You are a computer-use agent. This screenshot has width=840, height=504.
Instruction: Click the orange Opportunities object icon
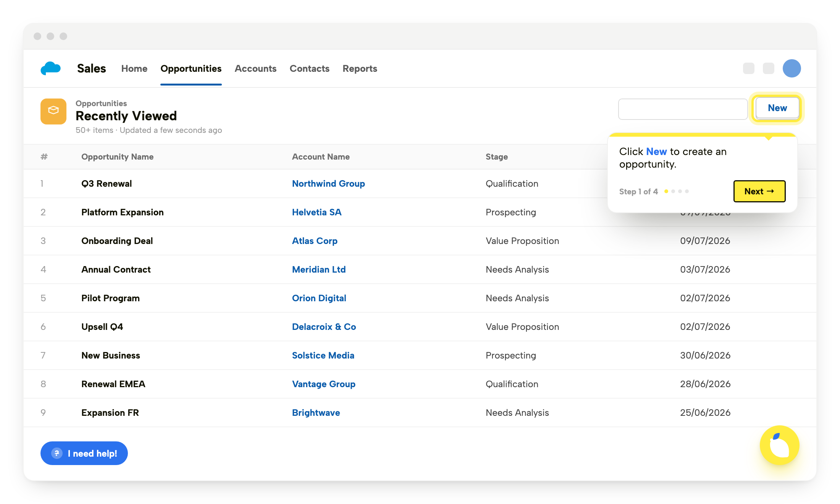[53, 111]
